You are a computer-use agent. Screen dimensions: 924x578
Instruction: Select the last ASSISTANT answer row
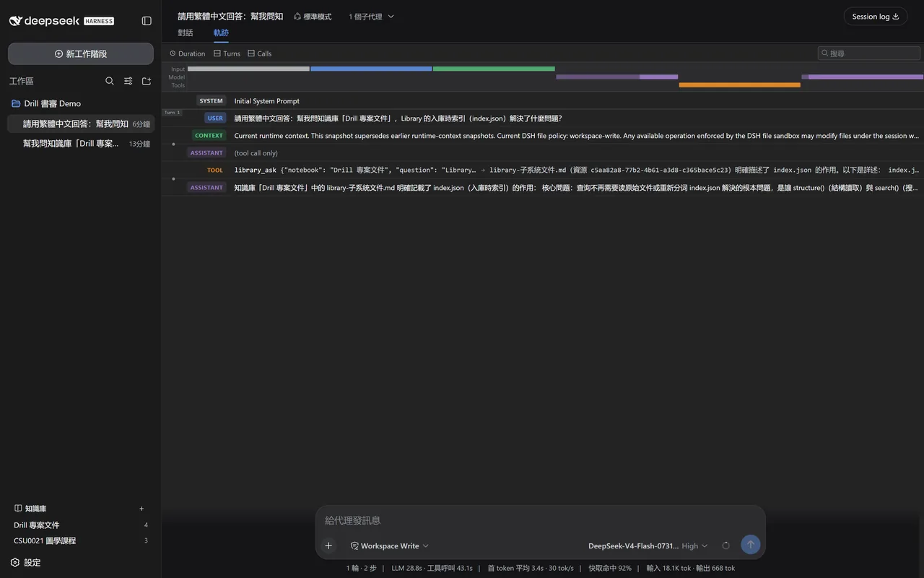click(x=542, y=188)
